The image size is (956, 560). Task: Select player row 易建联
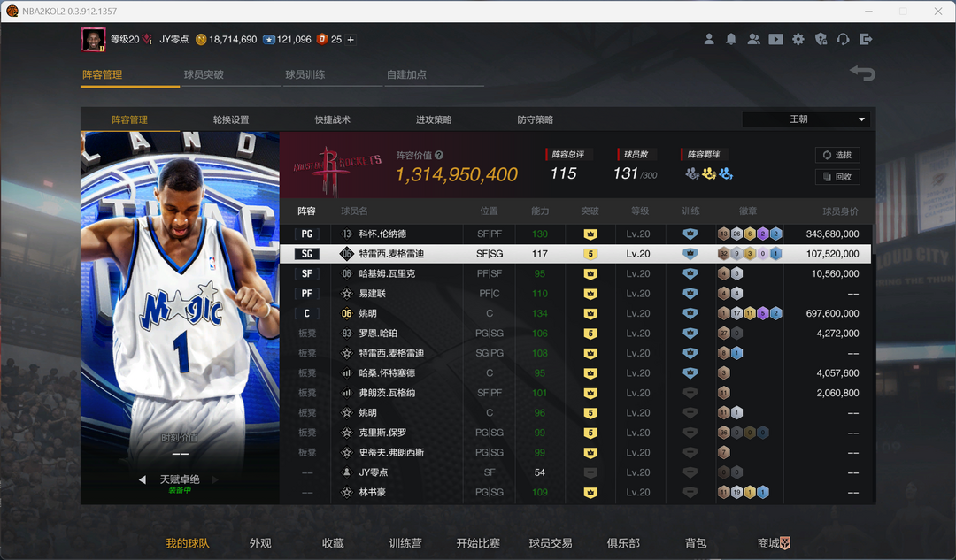575,294
